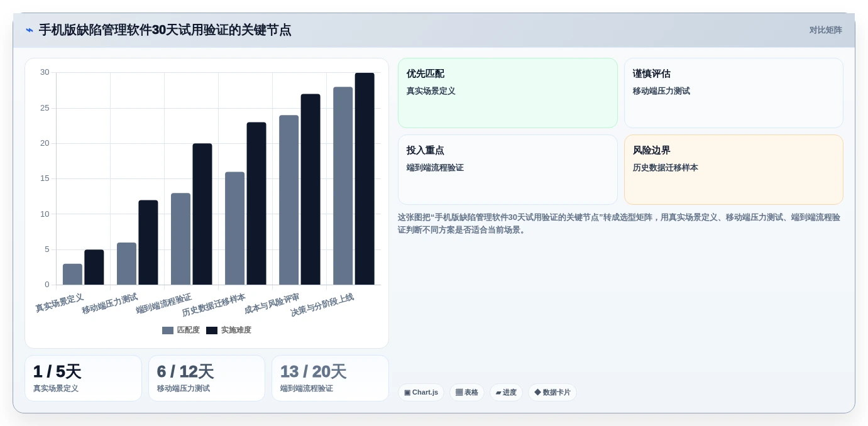The image size is (868, 426).
Task: Click the x-axis label 决策与分阶段上线
Action: coord(322,305)
